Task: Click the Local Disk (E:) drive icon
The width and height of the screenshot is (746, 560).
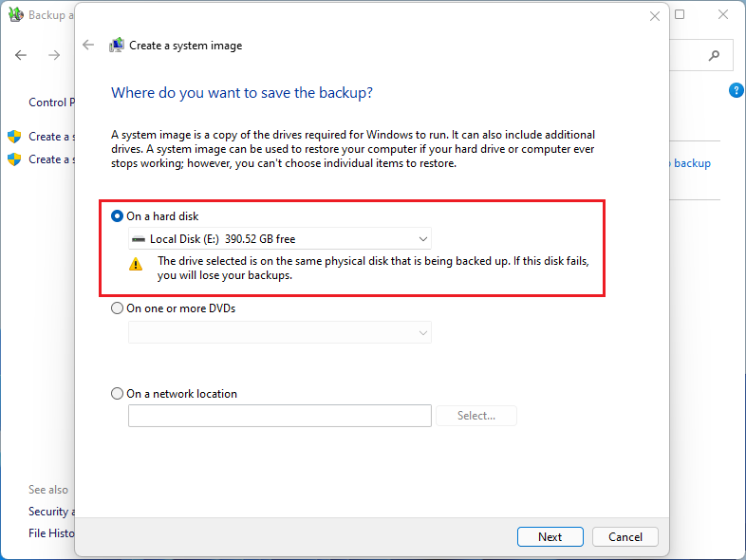Action: [139, 239]
